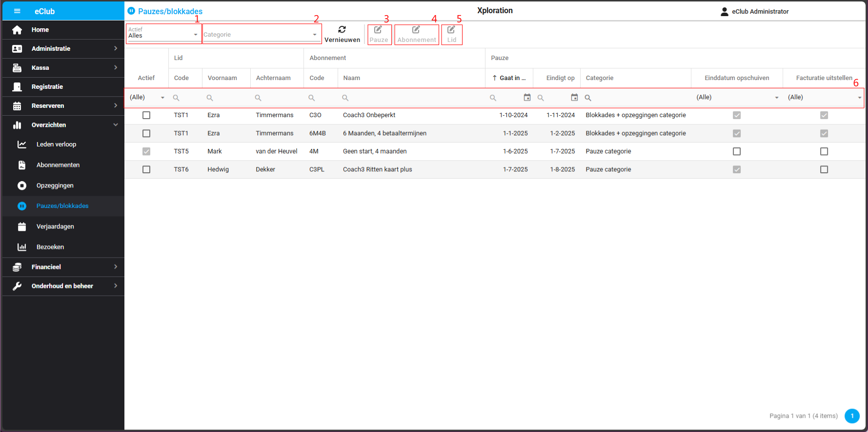Screen dimensions: 868x432
Task: Collapse Overzichten menu chevron
Action: tap(116, 124)
